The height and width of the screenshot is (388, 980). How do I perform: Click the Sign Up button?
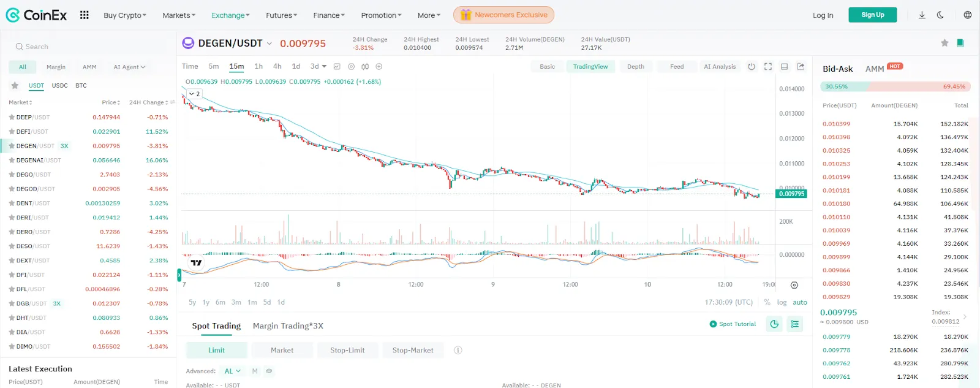873,15
